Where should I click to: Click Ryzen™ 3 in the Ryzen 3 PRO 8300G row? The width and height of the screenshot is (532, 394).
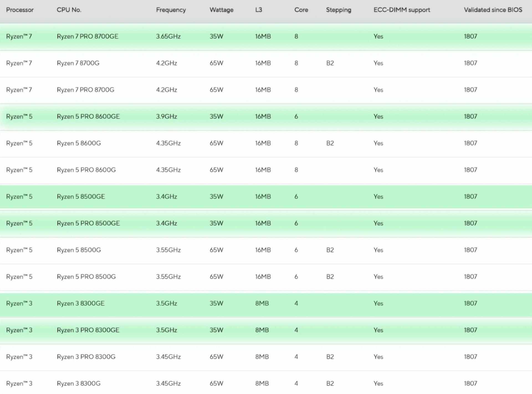tap(19, 357)
